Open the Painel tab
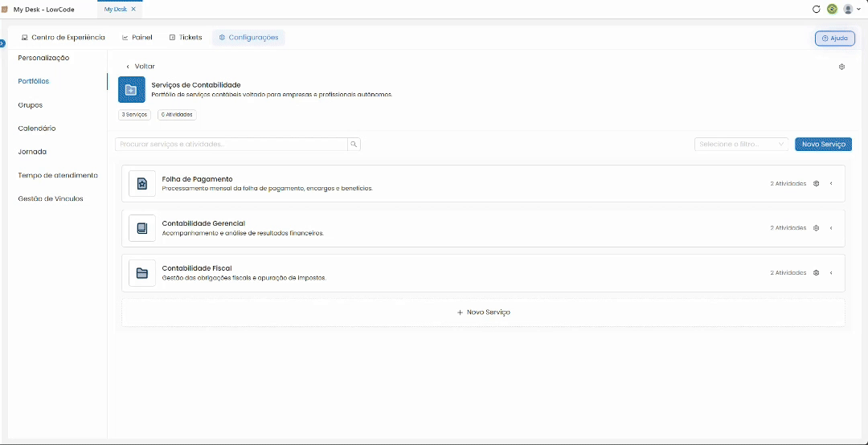The height and width of the screenshot is (445, 868). point(137,38)
